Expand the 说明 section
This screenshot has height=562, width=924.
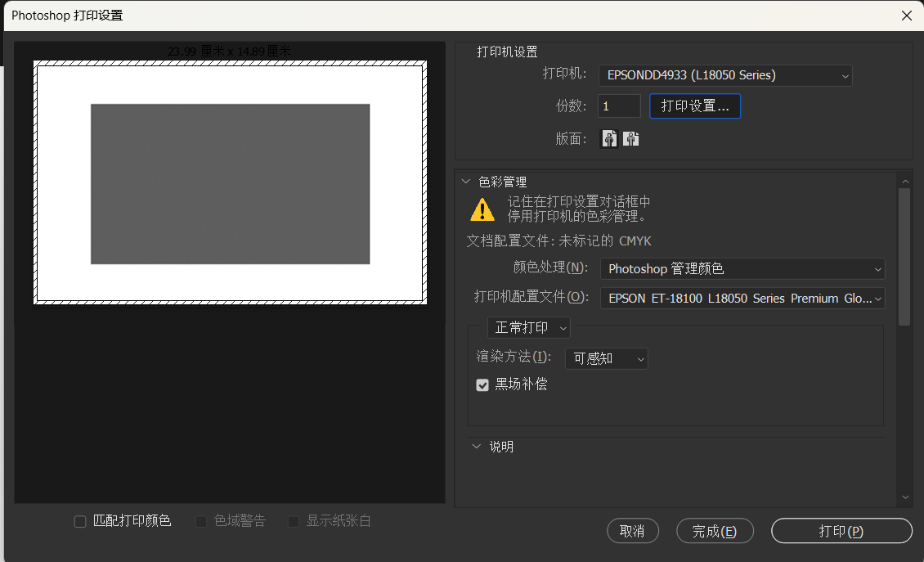(x=477, y=447)
